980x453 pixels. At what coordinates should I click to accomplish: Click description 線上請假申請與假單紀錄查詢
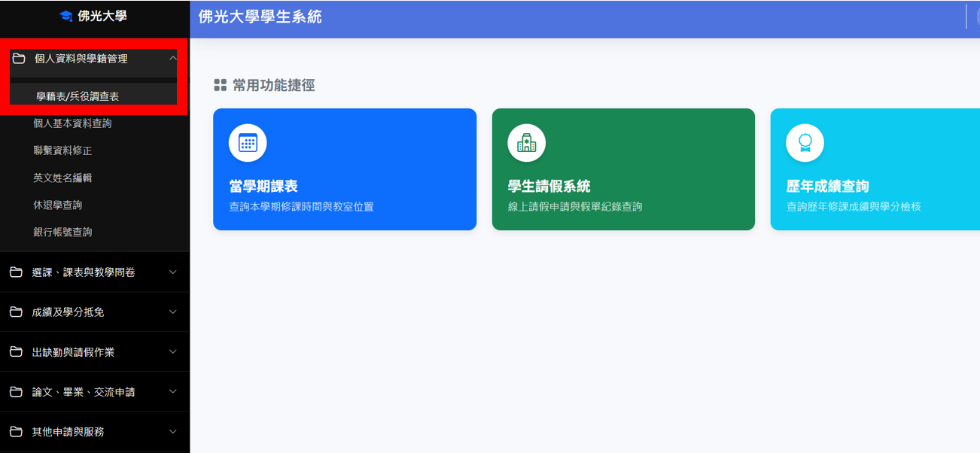coord(575,206)
